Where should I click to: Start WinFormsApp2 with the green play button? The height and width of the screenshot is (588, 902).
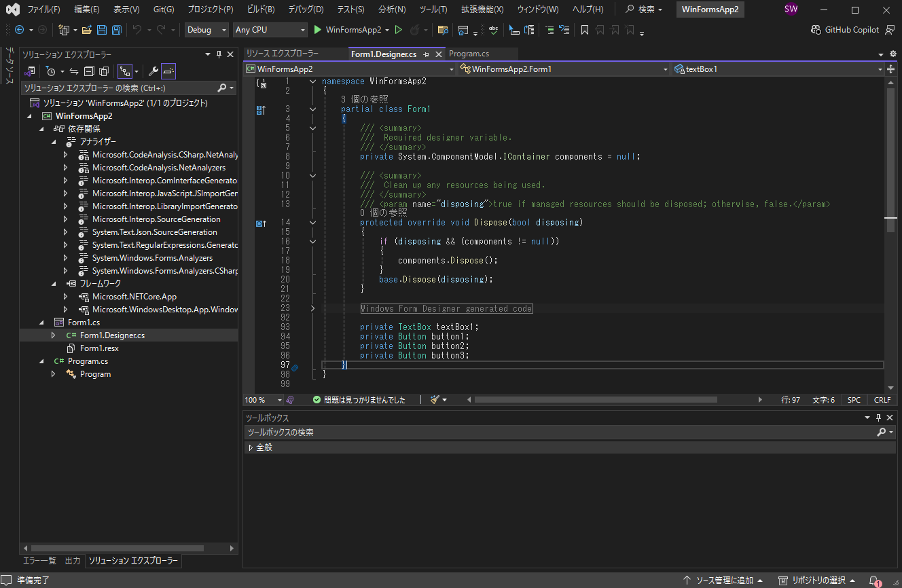coord(318,30)
